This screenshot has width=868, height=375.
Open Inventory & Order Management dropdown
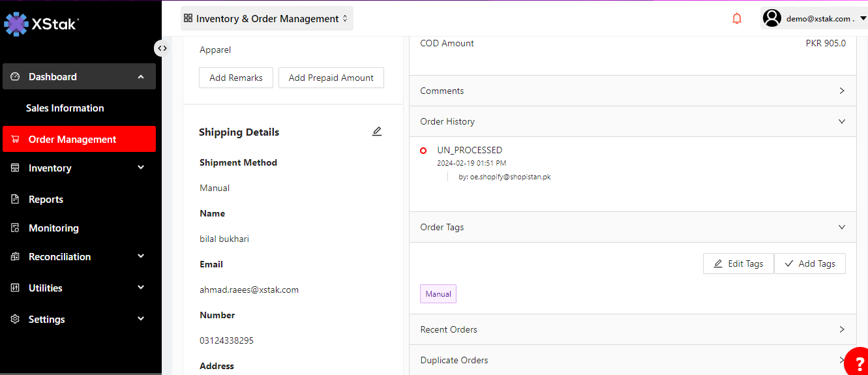(x=267, y=19)
